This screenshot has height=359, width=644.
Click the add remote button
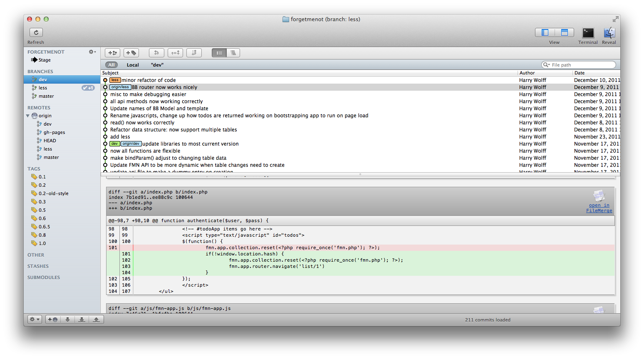click(52, 319)
